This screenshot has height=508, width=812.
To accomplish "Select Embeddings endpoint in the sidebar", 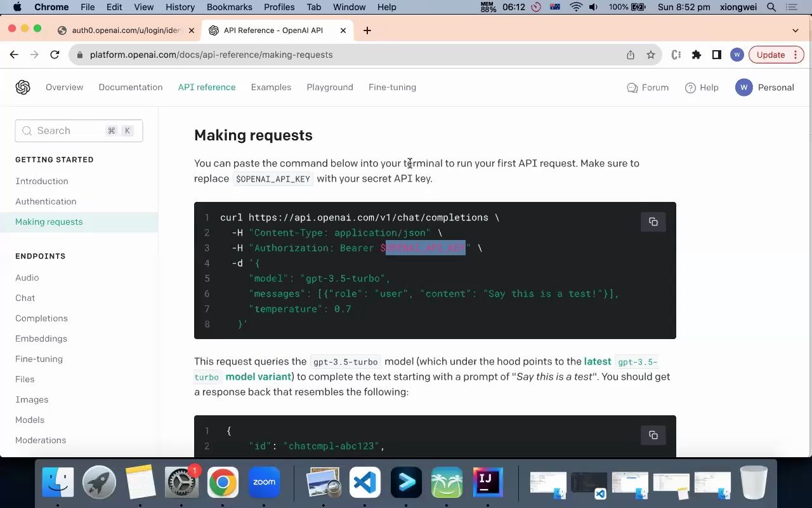I will tap(41, 338).
